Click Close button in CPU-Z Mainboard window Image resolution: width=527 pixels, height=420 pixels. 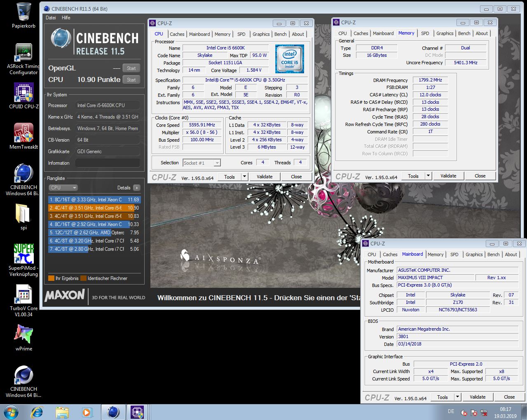[509, 397]
